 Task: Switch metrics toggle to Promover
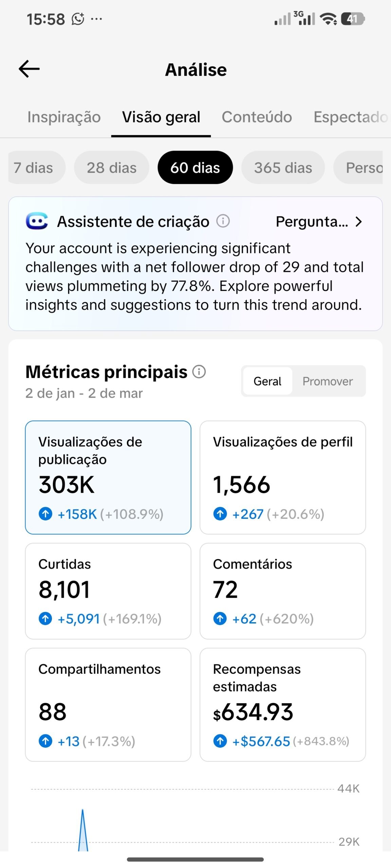coord(328,381)
